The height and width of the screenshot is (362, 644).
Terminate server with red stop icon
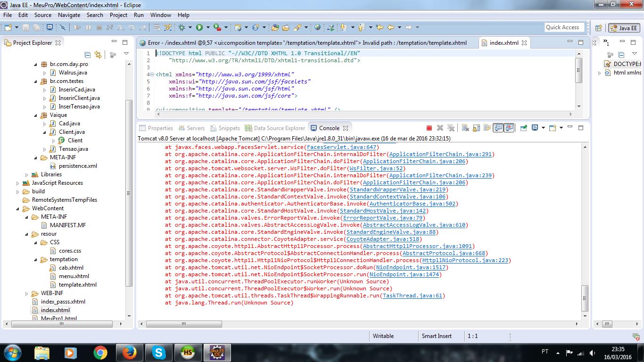pyautogui.click(x=429, y=128)
